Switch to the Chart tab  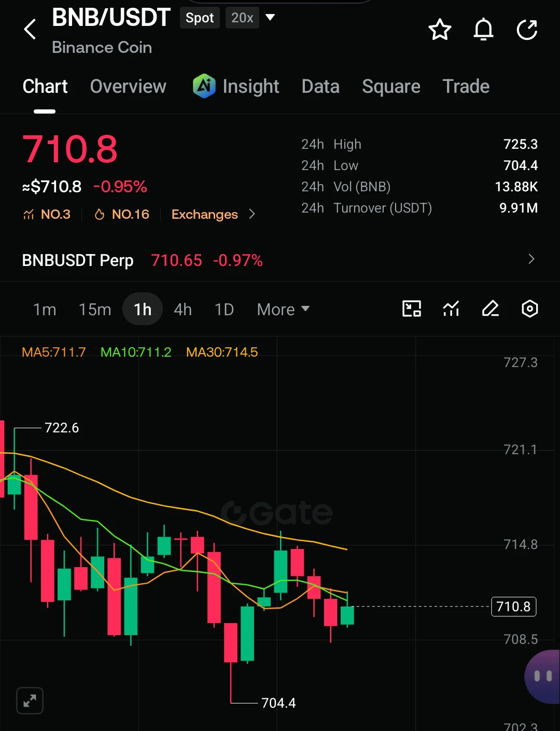tap(45, 86)
